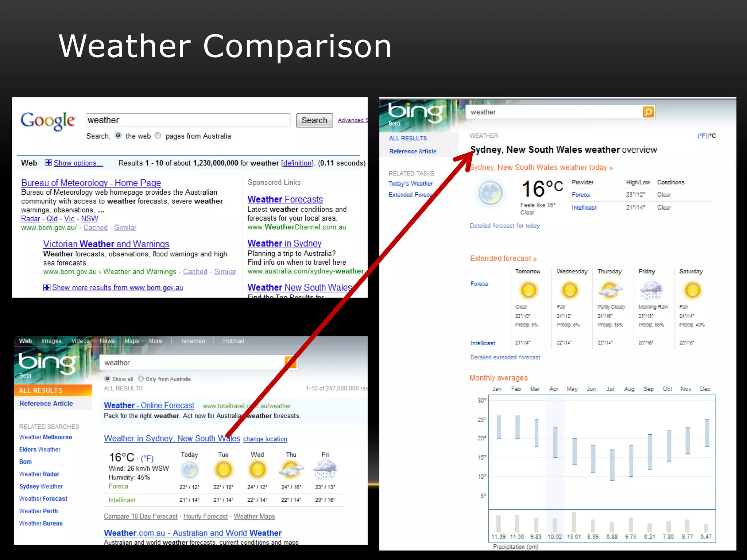The image size is (747, 560).
Task: Open the ninemsn link in Bing header
Action: pos(193,341)
